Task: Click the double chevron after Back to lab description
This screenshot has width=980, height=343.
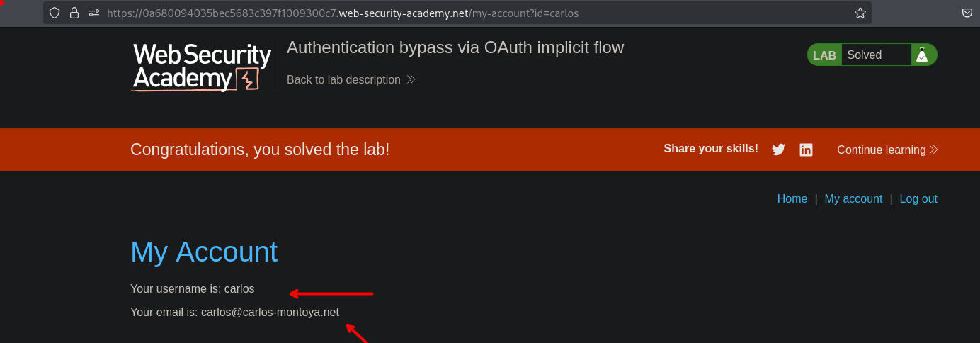Action: (x=411, y=80)
